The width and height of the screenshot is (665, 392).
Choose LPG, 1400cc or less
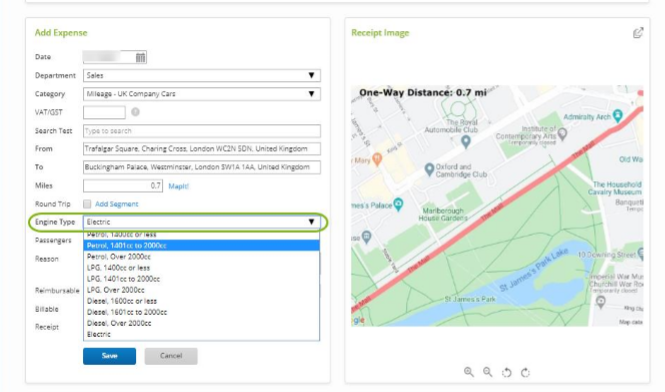201,268
